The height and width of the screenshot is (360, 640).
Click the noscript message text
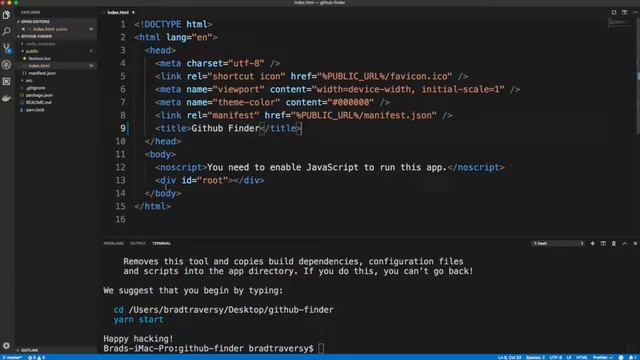coord(327,167)
